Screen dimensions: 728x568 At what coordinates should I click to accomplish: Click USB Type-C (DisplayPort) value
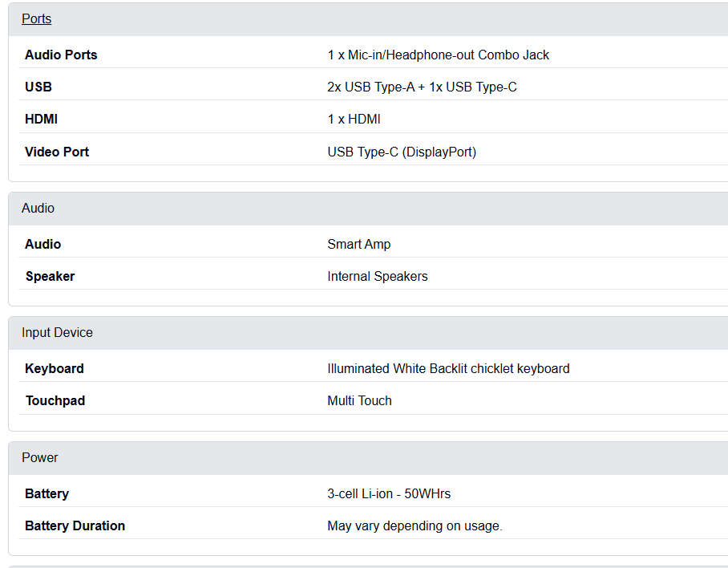(402, 152)
